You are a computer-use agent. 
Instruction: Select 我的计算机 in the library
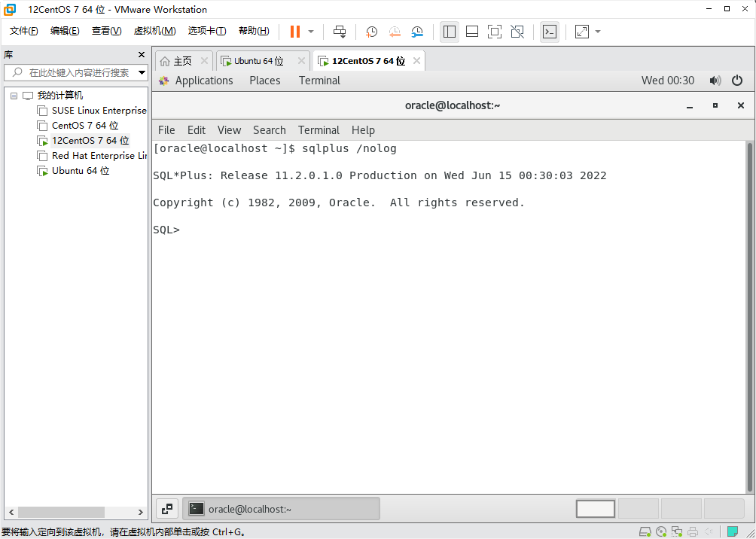[x=60, y=96]
